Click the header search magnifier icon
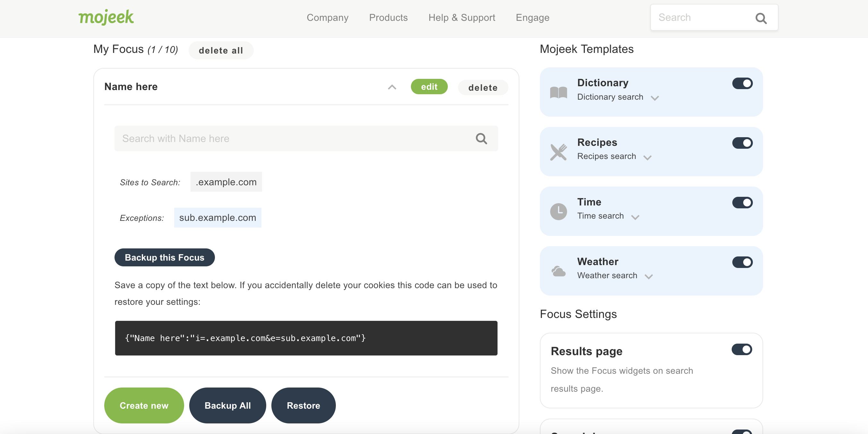This screenshot has height=434, width=868. click(761, 18)
